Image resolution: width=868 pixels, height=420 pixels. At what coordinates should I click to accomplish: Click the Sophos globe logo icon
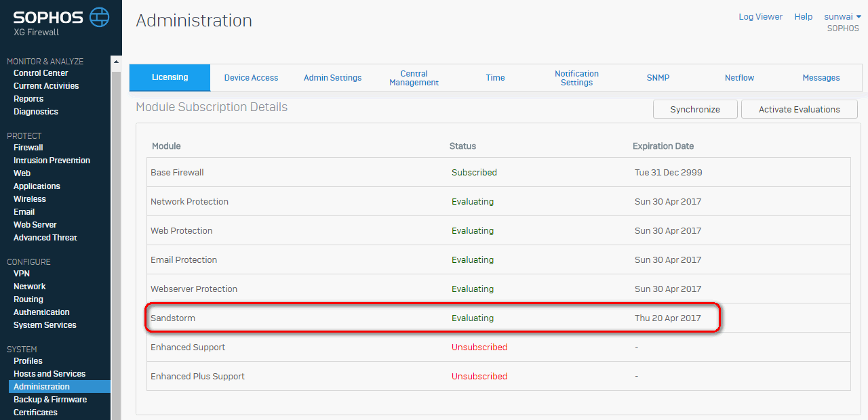click(100, 17)
